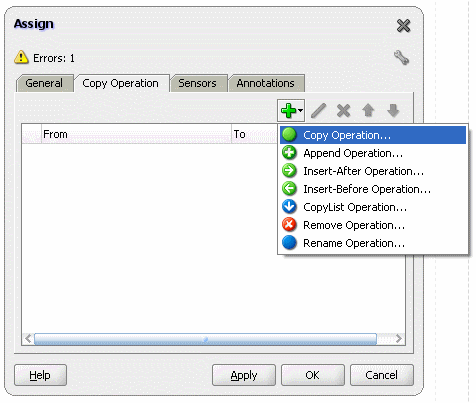Click the wrench icon near the top right

click(401, 57)
